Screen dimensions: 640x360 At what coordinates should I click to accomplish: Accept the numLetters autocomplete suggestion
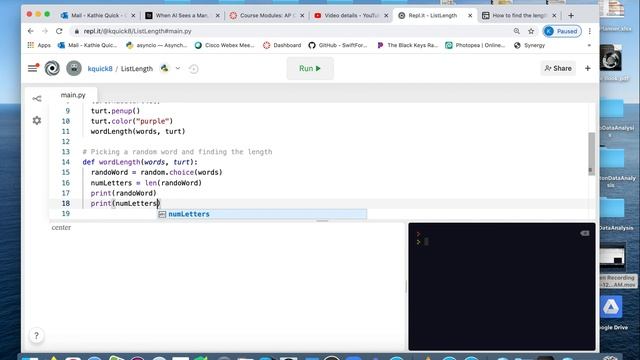(x=262, y=214)
